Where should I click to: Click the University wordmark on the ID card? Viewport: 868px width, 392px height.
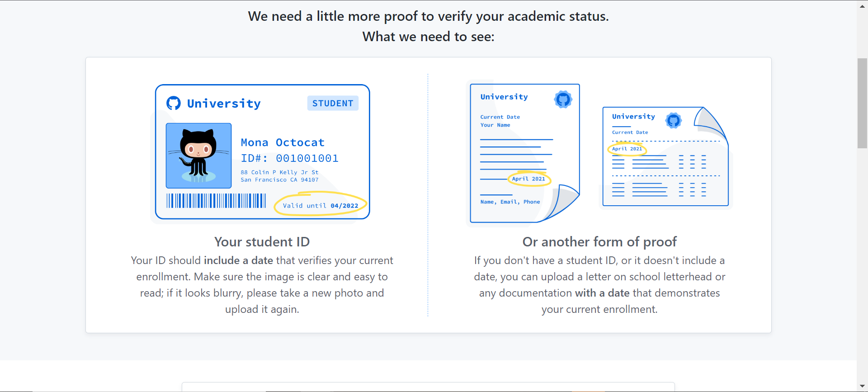(224, 103)
